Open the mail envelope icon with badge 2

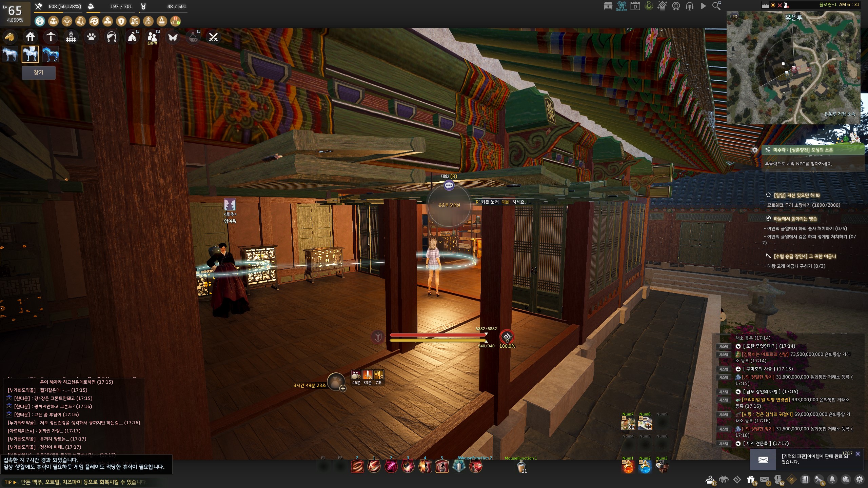click(x=764, y=480)
